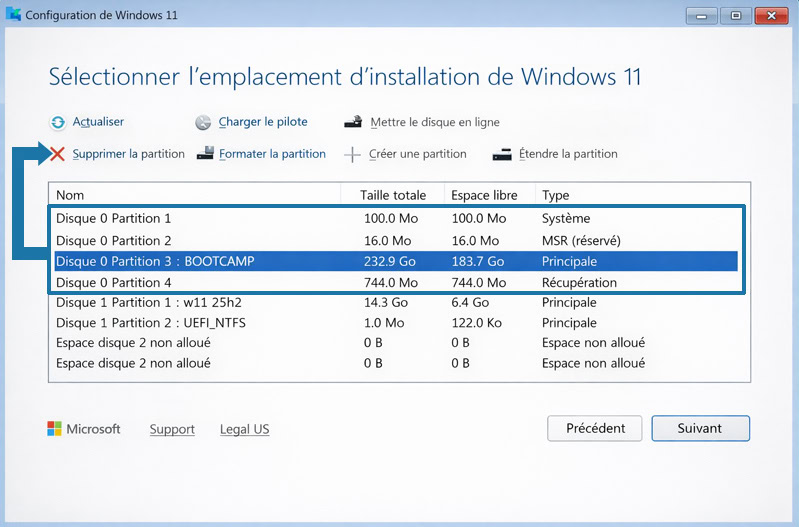Click the 122.0 Ko free space cell
Viewport: 799px width, 527px height.
[476, 323]
